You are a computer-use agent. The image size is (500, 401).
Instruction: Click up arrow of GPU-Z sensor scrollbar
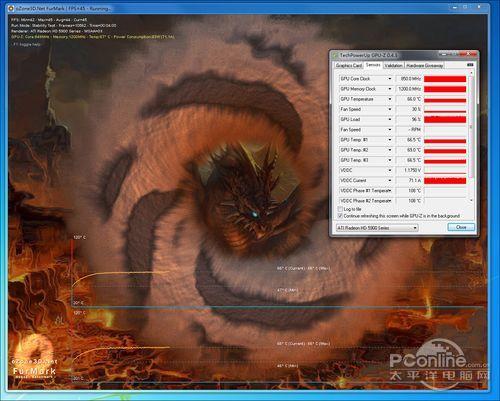click(471, 73)
